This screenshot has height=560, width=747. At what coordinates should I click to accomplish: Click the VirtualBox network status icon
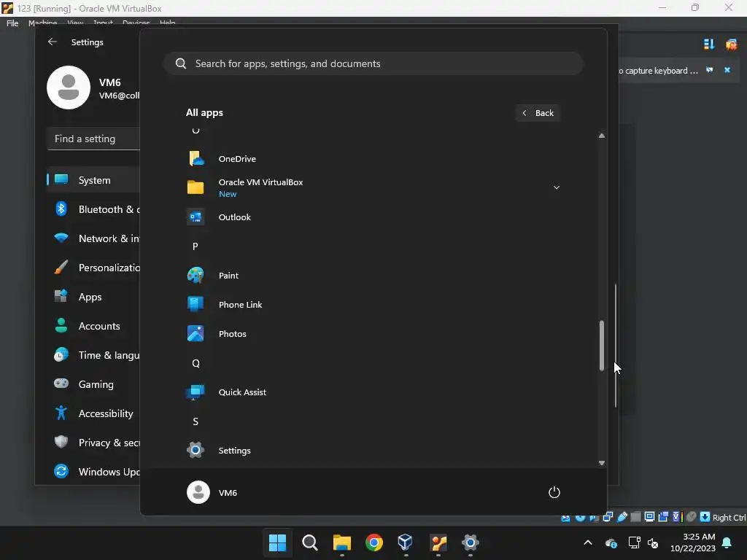(x=608, y=517)
